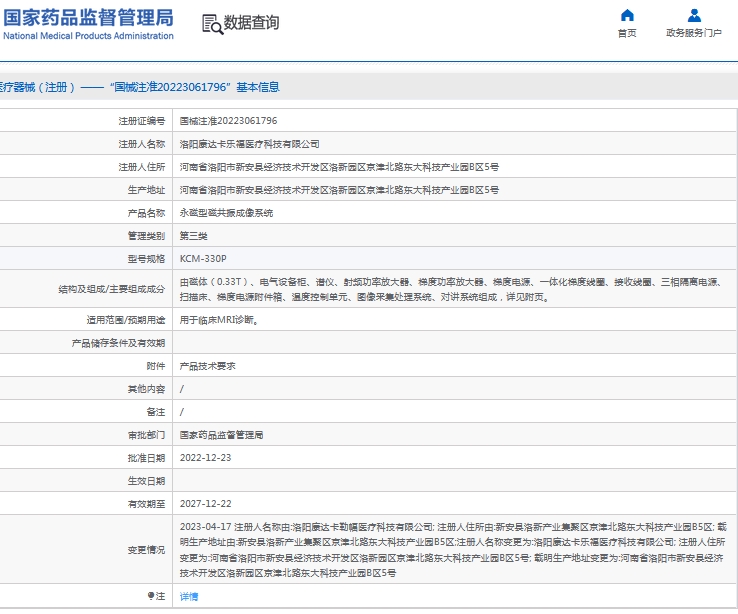
Task: Click the 产品储存条件及有效期 row label
Action: tap(119, 343)
